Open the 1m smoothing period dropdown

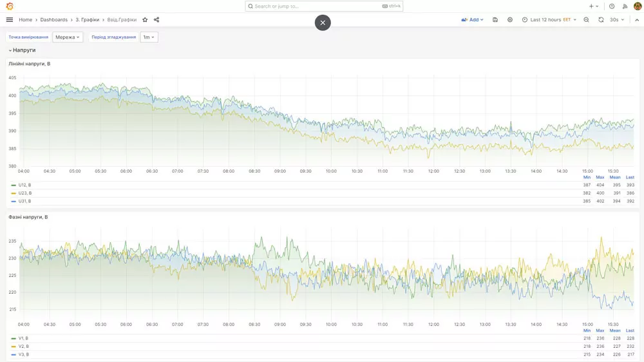[x=149, y=37]
